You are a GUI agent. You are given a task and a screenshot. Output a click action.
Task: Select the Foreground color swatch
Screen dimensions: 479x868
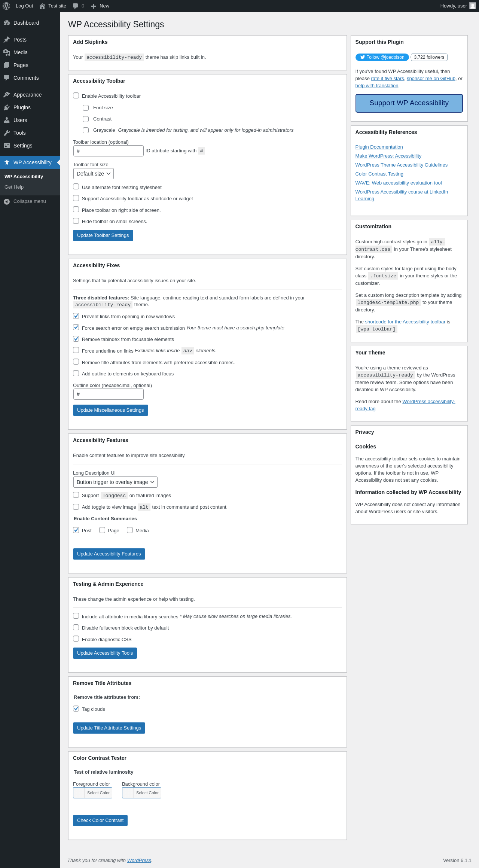(x=79, y=793)
